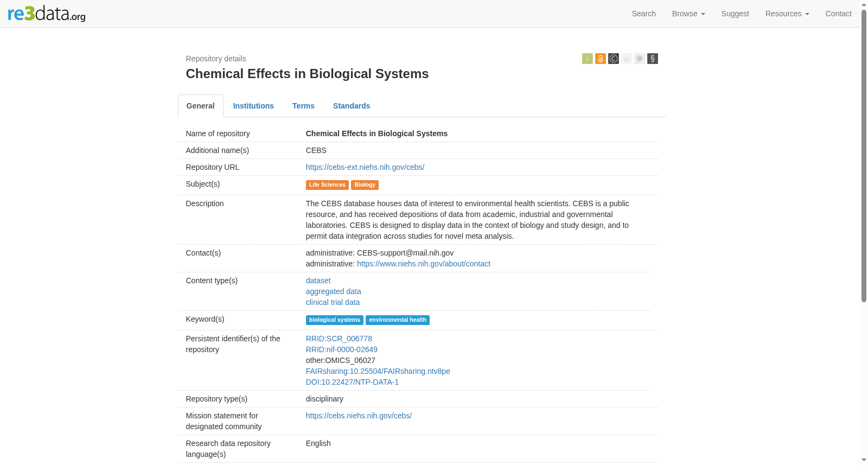Open the RRID:nif-0000-02649 identifier link
This screenshot has height=465, width=868.
341,349
